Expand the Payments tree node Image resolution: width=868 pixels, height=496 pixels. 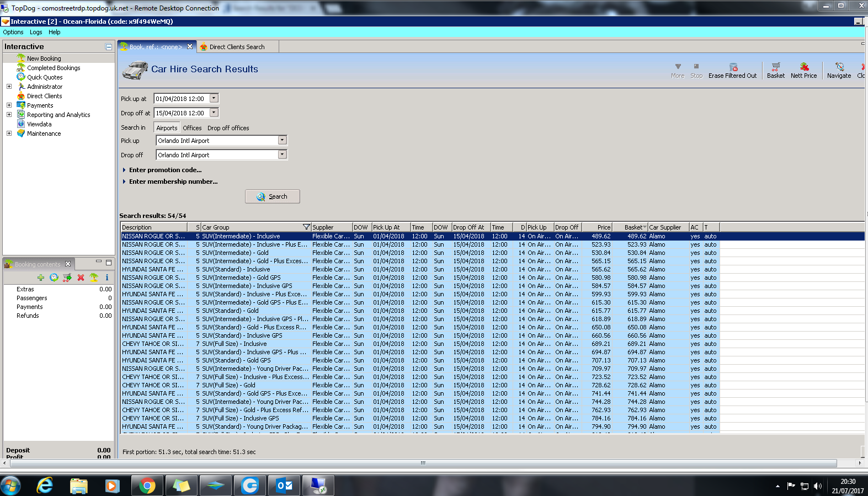click(x=9, y=105)
